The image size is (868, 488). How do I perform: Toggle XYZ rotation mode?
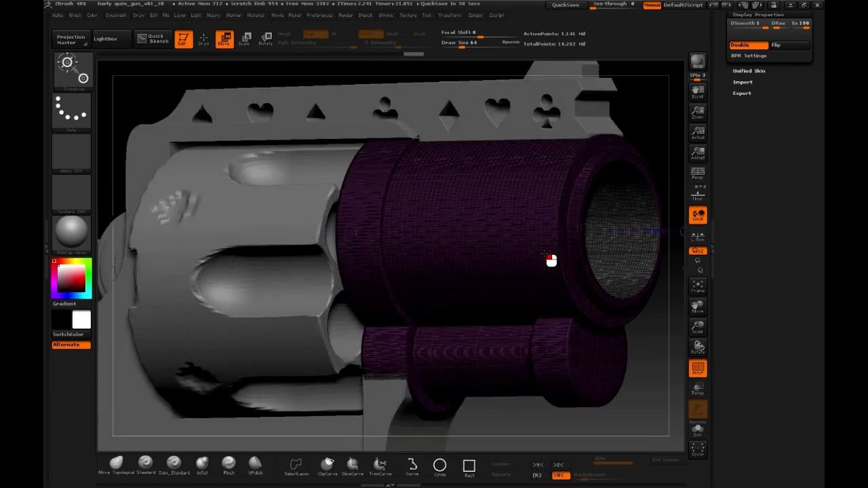coord(698,251)
